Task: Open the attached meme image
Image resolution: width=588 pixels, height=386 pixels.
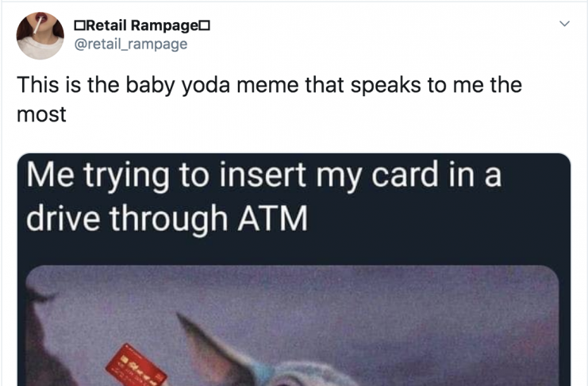Action: (x=294, y=269)
